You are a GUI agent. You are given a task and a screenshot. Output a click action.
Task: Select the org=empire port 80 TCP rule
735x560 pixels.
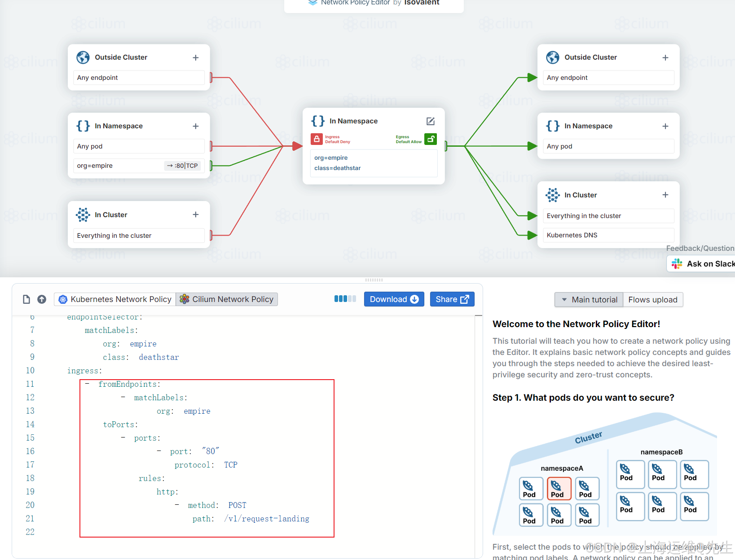[x=139, y=166]
